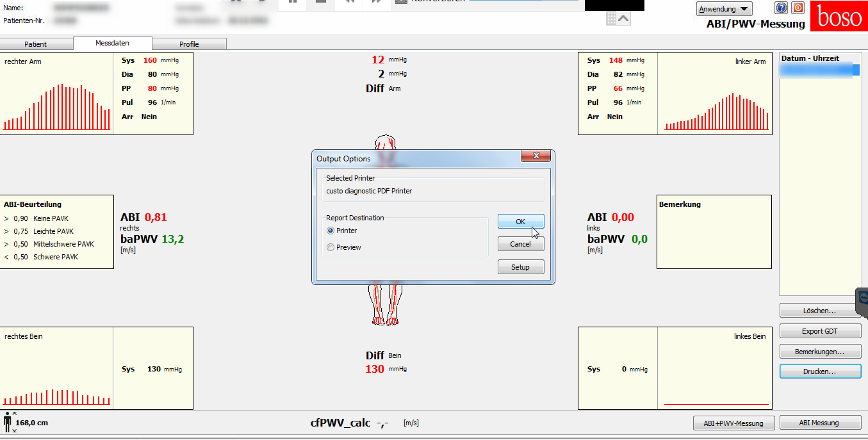
Task: Switch to the Patient tab
Action: coord(36,44)
